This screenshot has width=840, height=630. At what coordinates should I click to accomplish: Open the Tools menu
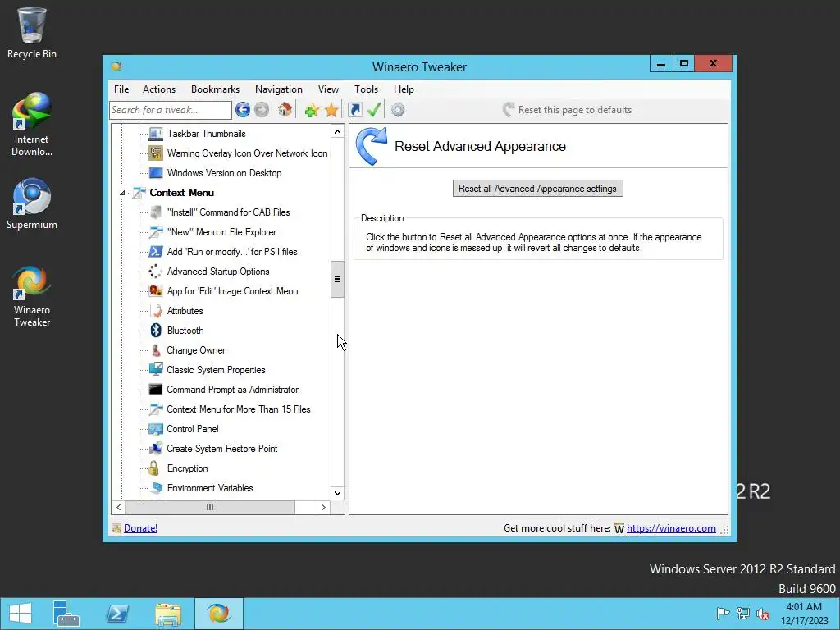367,89
